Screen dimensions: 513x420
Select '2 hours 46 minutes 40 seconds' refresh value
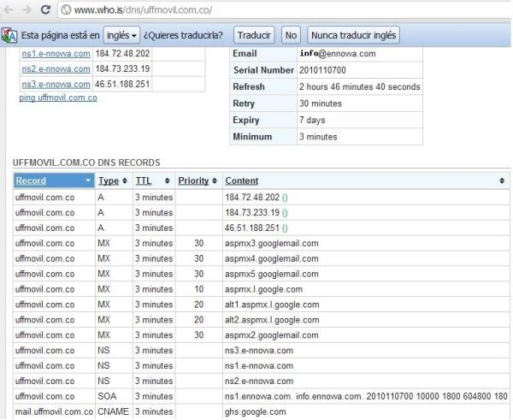360,87
